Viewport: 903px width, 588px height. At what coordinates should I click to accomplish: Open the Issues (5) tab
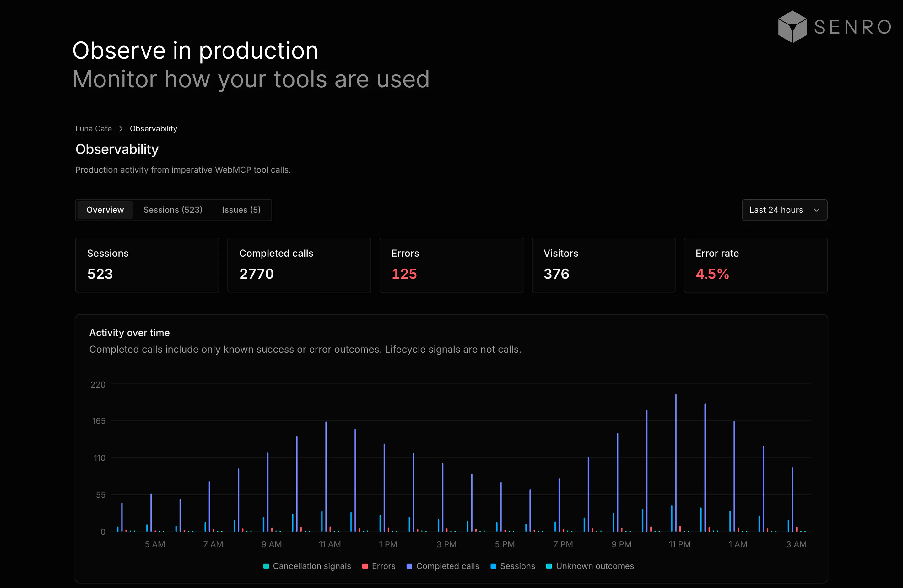[x=241, y=210]
